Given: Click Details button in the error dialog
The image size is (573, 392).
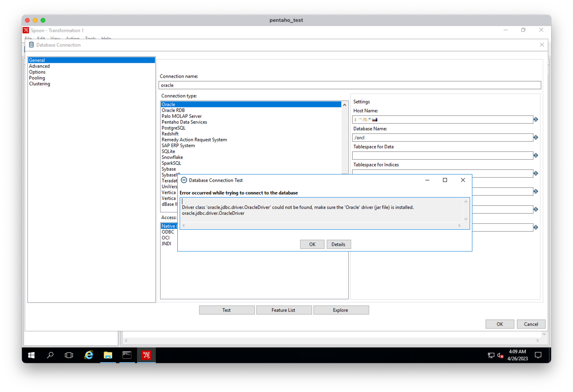Looking at the screenshot, I should (x=338, y=244).
